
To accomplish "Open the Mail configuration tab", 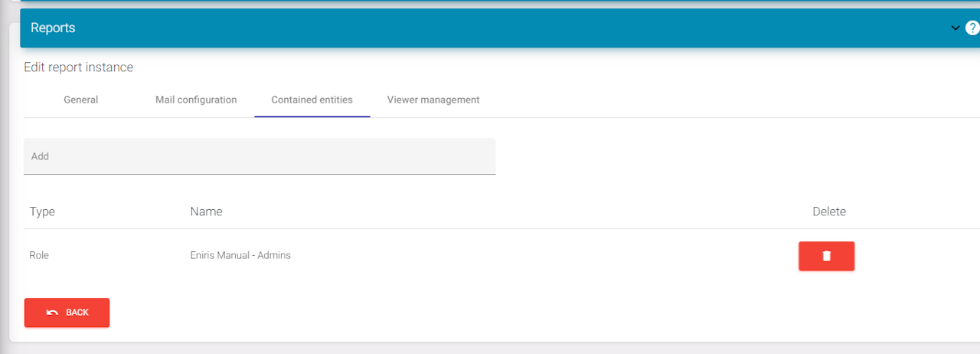I will pyautogui.click(x=196, y=100).
